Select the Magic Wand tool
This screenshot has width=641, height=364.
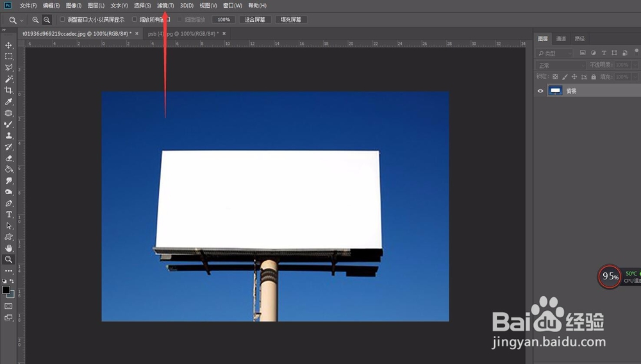[x=8, y=79]
